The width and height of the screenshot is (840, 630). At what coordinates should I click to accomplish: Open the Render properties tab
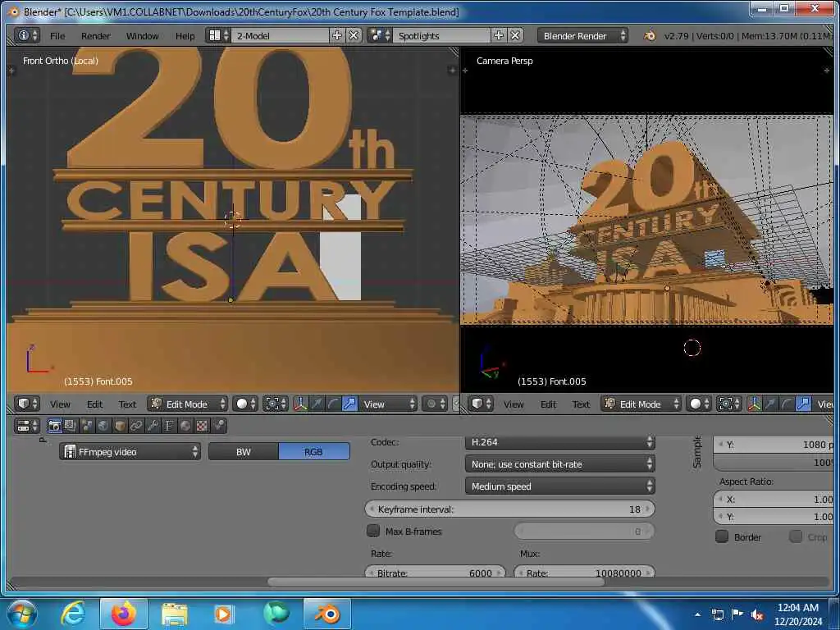pos(54,426)
